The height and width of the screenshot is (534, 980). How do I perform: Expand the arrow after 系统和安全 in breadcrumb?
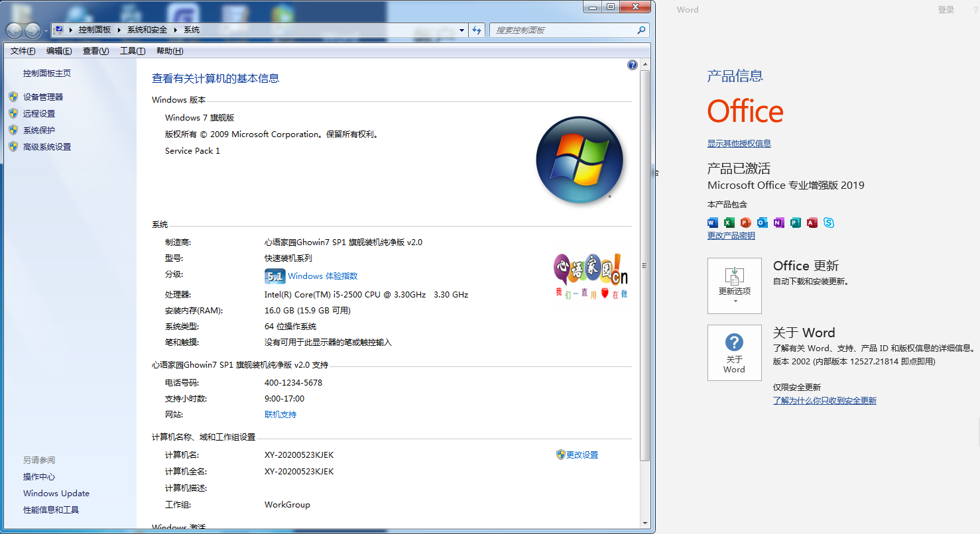tap(176, 30)
